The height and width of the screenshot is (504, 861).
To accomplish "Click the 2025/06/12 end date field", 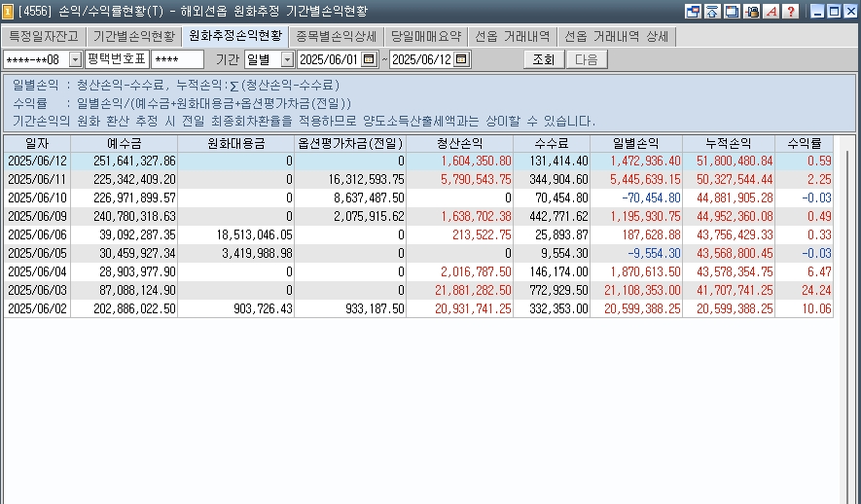I will coord(421,59).
